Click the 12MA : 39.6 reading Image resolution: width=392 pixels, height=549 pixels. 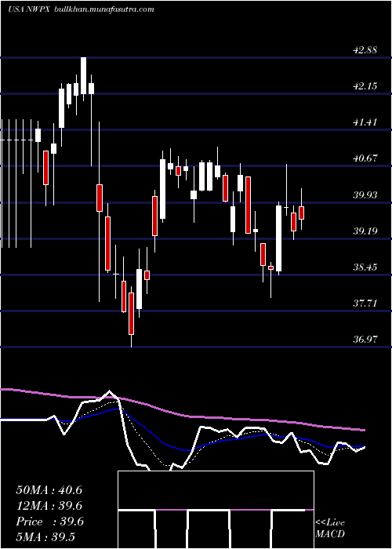point(49,506)
